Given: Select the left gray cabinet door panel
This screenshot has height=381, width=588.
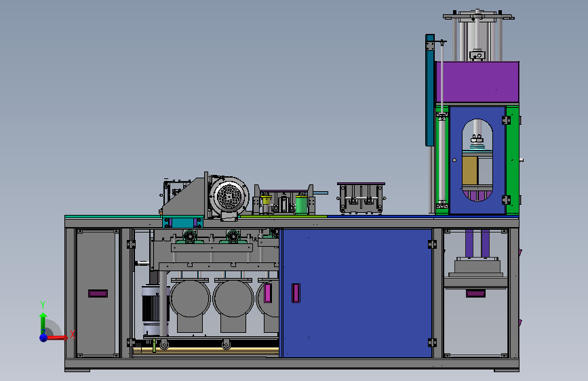Looking at the screenshot, I should click(98, 294).
